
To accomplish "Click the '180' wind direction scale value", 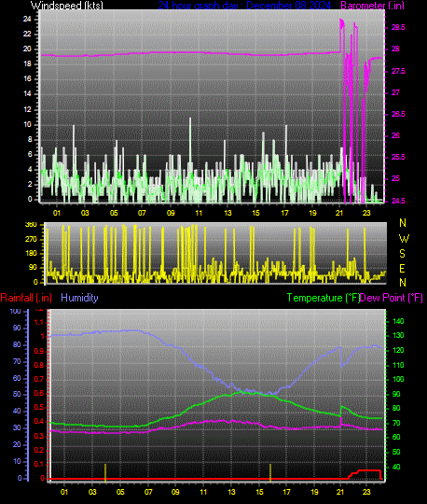I will [31, 253].
